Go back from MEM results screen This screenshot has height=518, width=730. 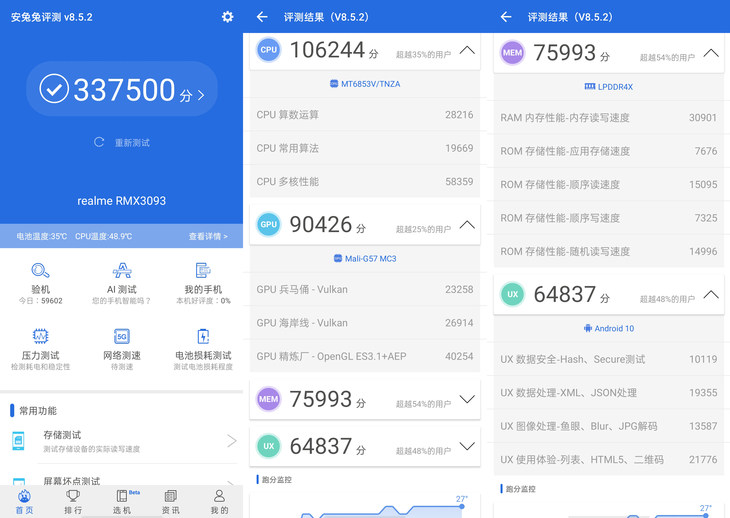(x=506, y=17)
